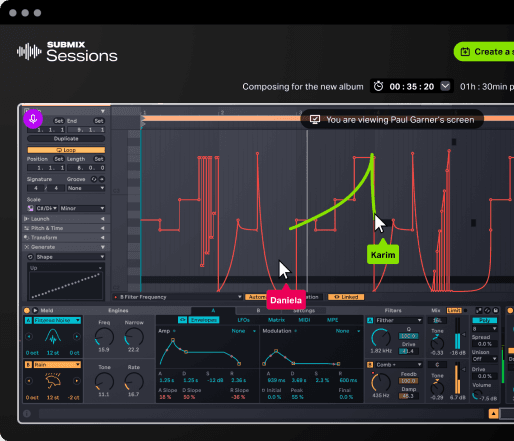The height and width of the screenshot is (441, 514).
Task: Switch to the Matrix tab
Action: 276,320
